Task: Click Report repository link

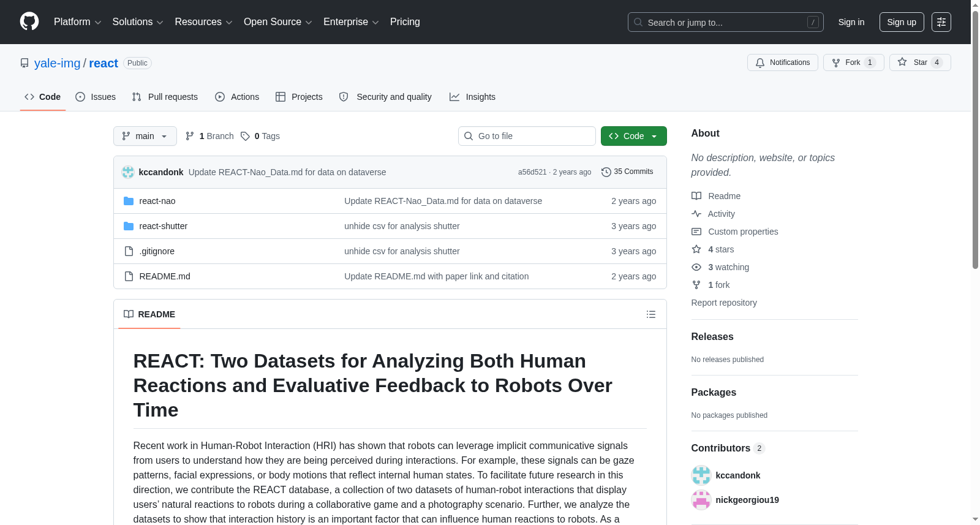Action: pyautogui.click(x=724, y=303)
